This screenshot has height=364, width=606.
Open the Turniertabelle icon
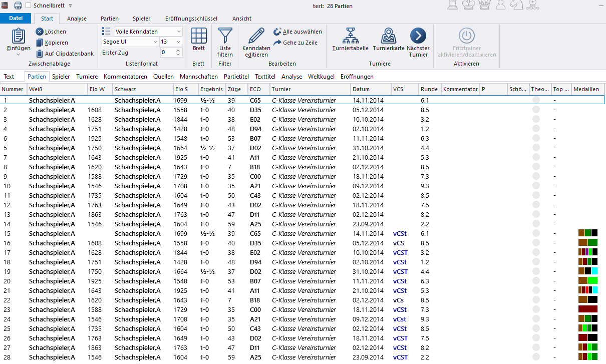click(x=350, y=36)
